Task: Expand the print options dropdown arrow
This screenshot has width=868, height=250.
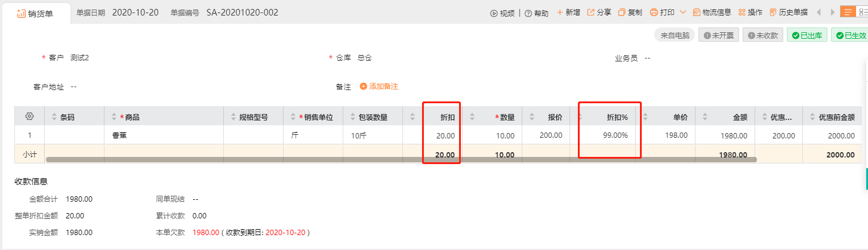Action: pyautogui.click(x=683, y=13)
